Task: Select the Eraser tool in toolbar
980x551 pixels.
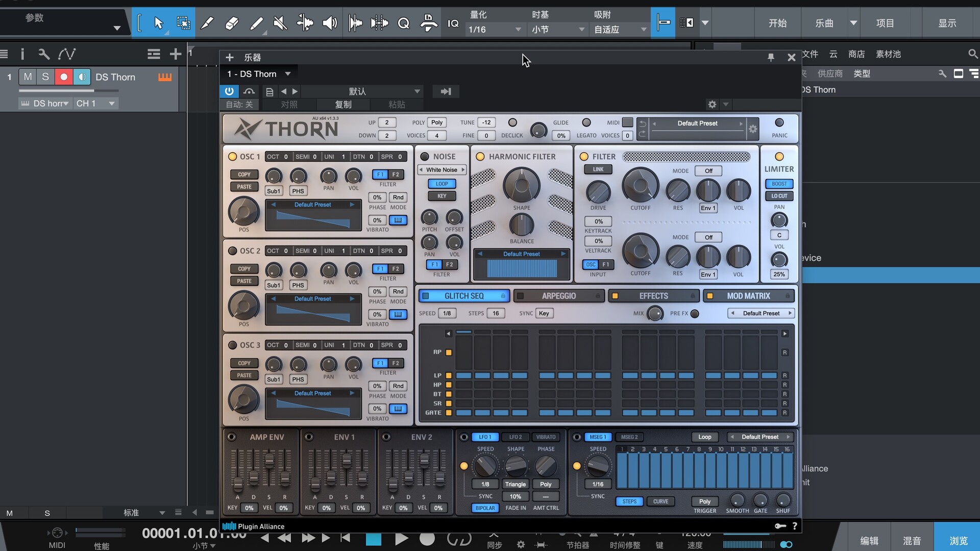Action: click(x=231, y=23)
